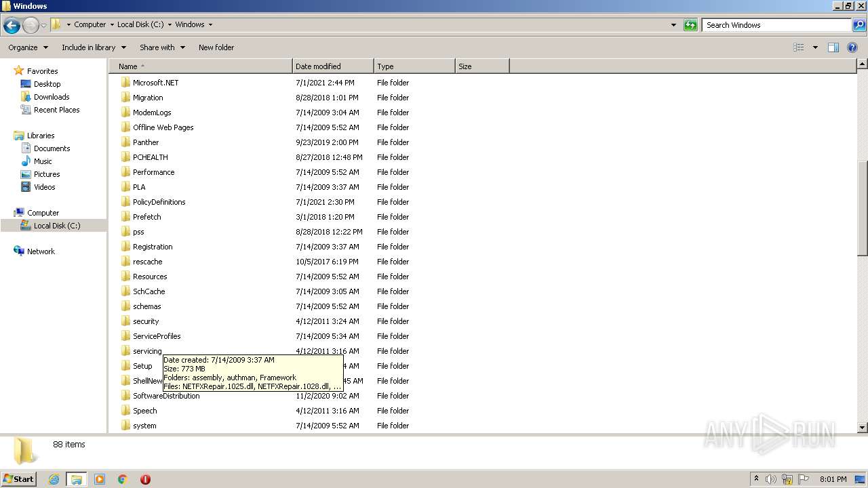This screenshot has width=868, height=488.
Task: Select the Resources folder name
Action: [x=150, y=277]
